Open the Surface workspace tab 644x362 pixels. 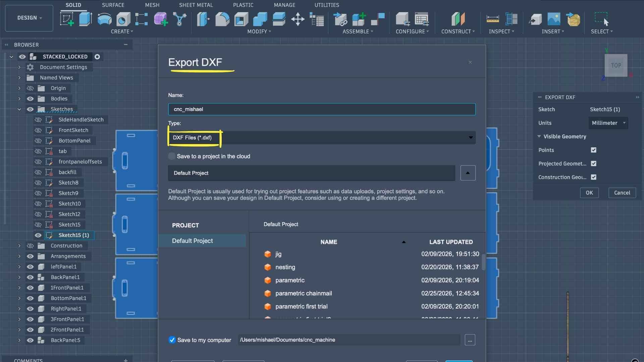pyautogui.click(x=113, y=5)
